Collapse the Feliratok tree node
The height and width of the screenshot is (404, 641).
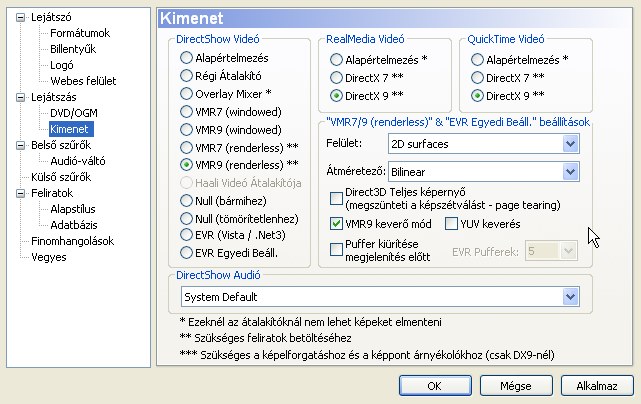8,192
